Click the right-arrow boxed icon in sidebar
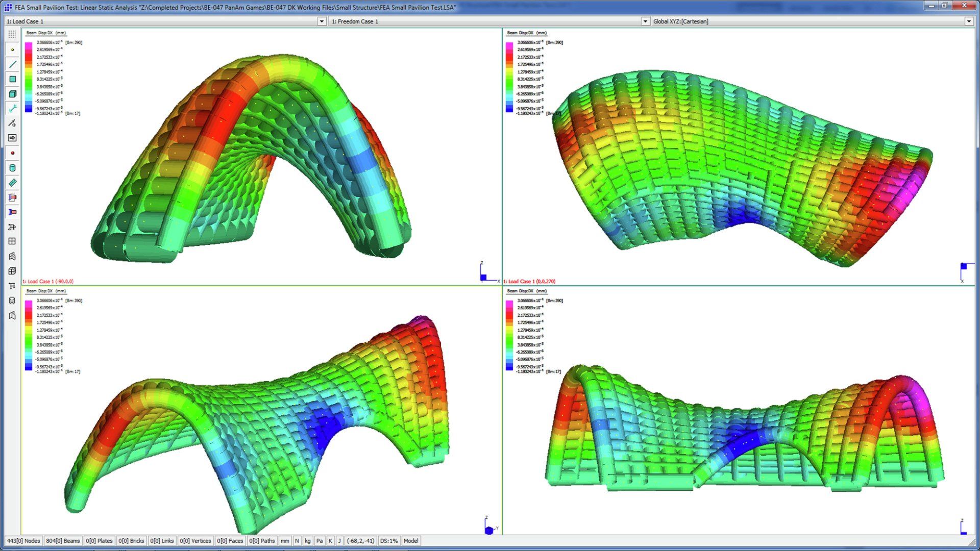980x551 pixels. point(12,138)
